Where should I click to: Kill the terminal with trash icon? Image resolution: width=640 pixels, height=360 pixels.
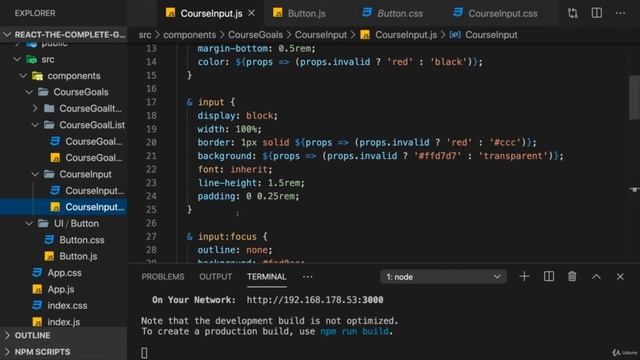point(572,277)
